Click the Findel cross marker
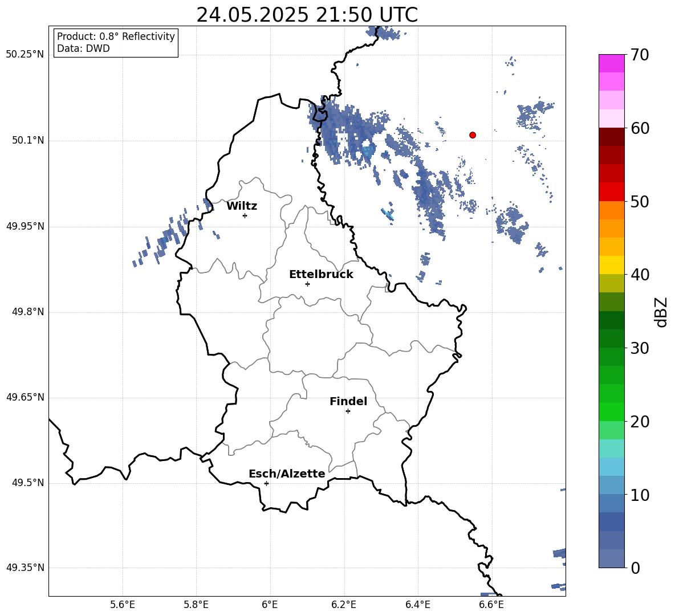This screenshot has height=616, width=675. (x=348, y=411)
